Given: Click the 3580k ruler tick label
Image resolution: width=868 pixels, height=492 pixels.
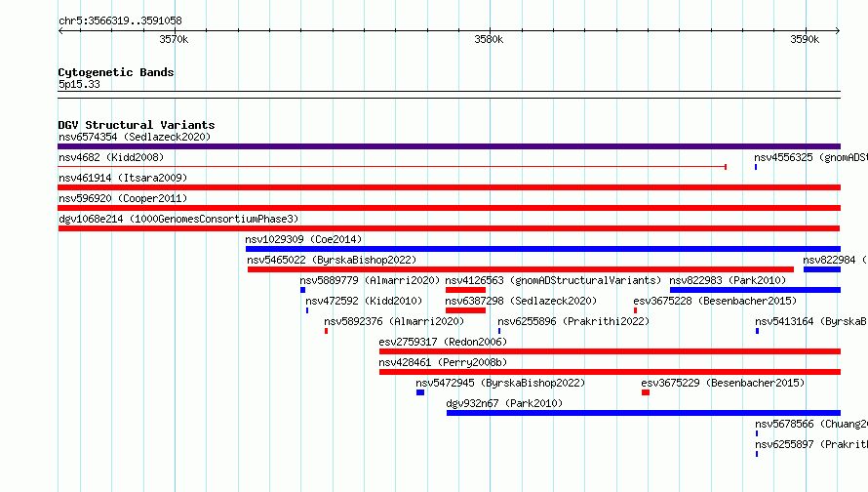Looking at the screenshot, I should (x=489, y=39).
